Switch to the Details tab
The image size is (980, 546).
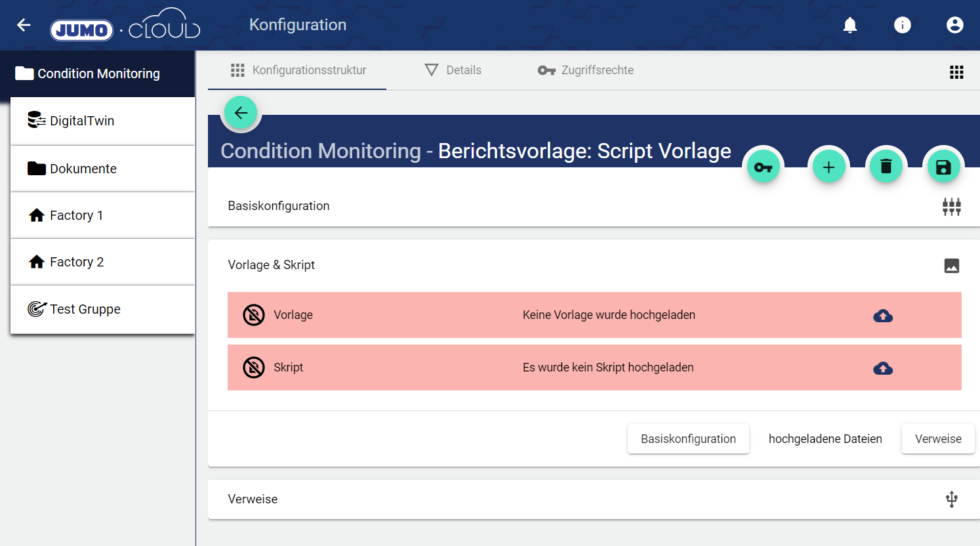coord(453,70)
